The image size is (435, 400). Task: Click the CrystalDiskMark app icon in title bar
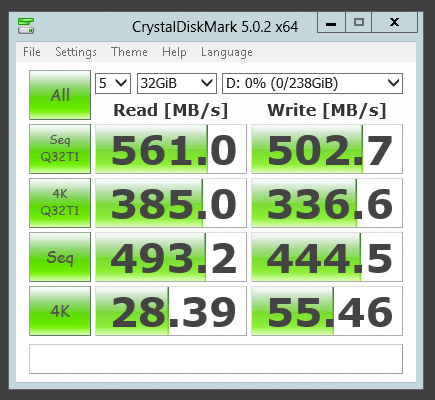[26, 26]
